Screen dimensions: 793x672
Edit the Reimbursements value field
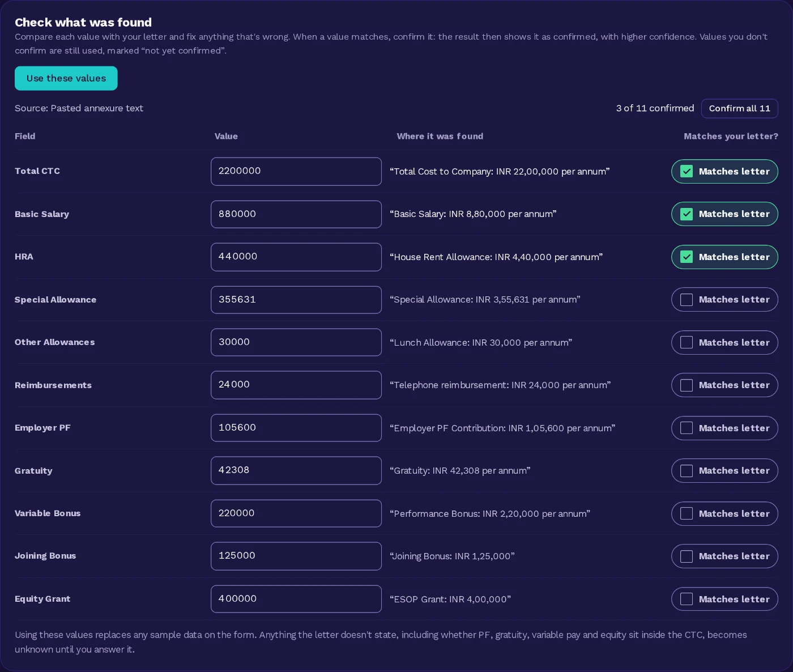click(296, 385)
